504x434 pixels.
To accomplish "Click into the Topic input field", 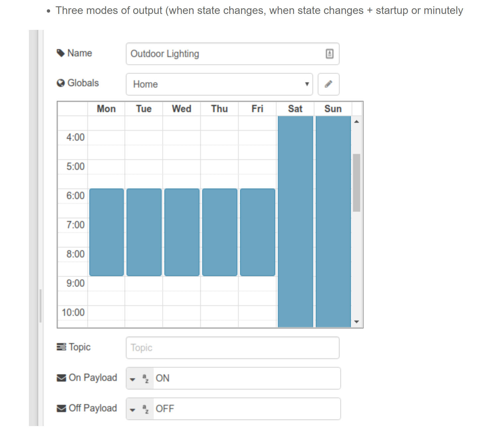I will tap(232, 348).
